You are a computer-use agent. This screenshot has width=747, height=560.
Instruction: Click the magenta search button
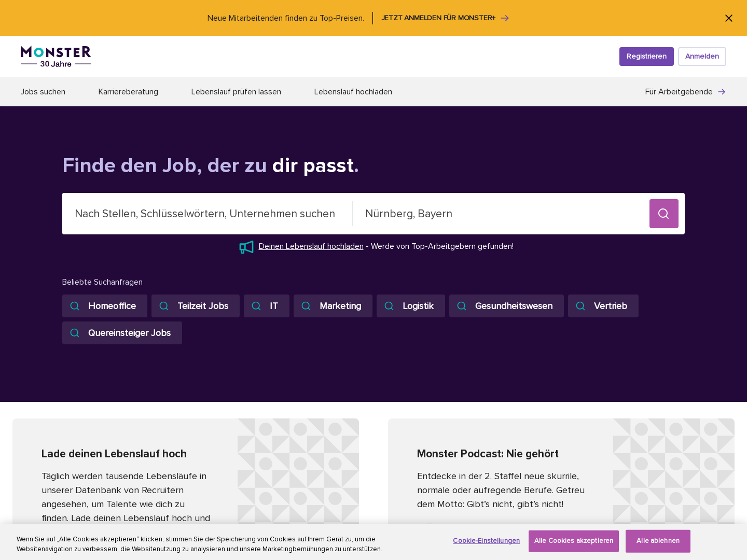pyautogui.click(x=664, y=214)
